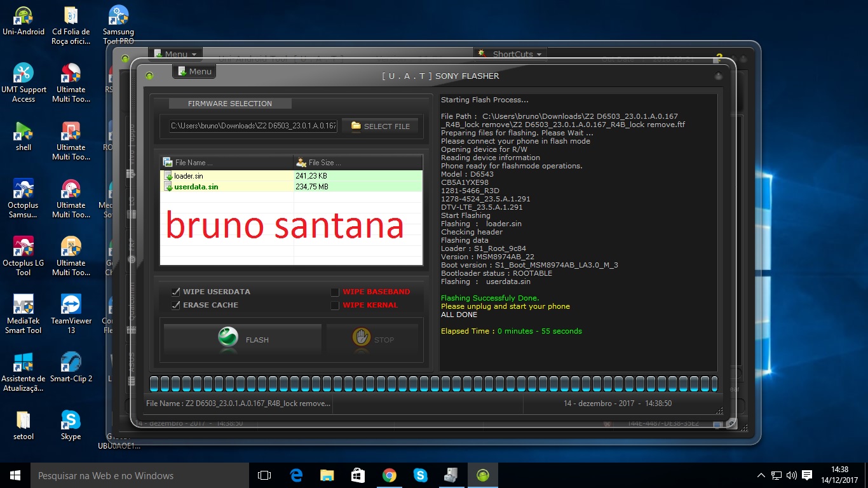Open MediaTek Smart Tool desktop icon
The image size is (868, 488).
tap(24, 314)
